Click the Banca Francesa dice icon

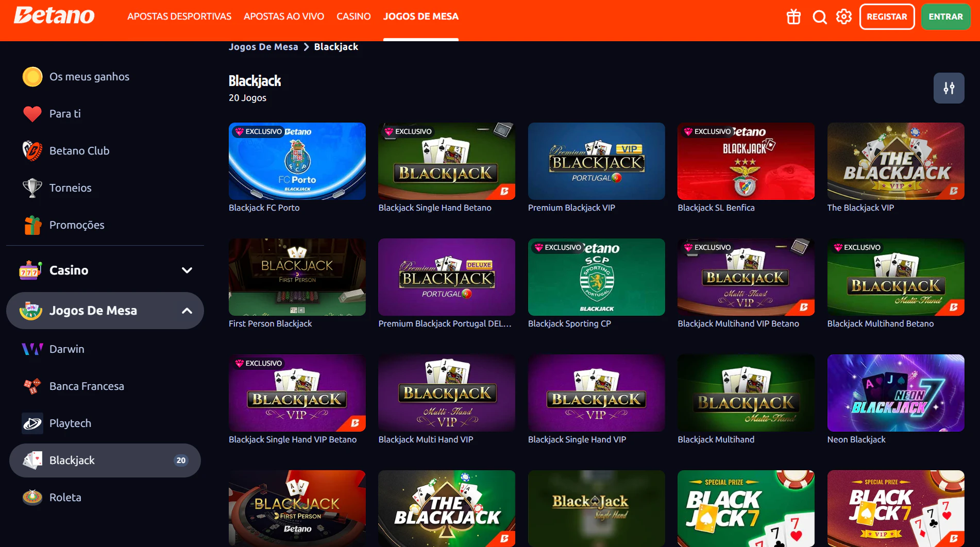(32, 386)
